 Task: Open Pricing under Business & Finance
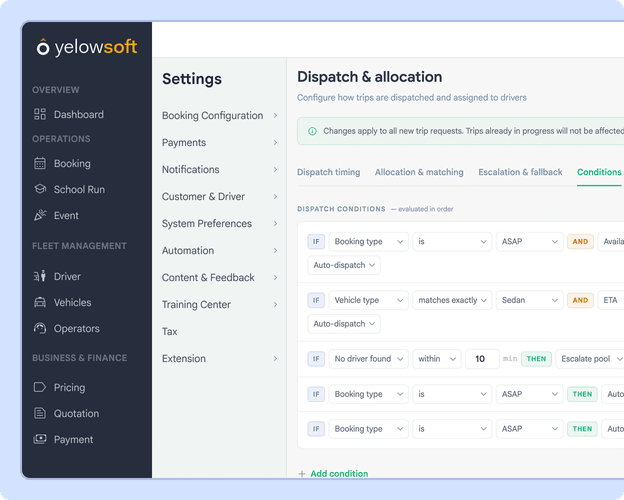[69, 388]
